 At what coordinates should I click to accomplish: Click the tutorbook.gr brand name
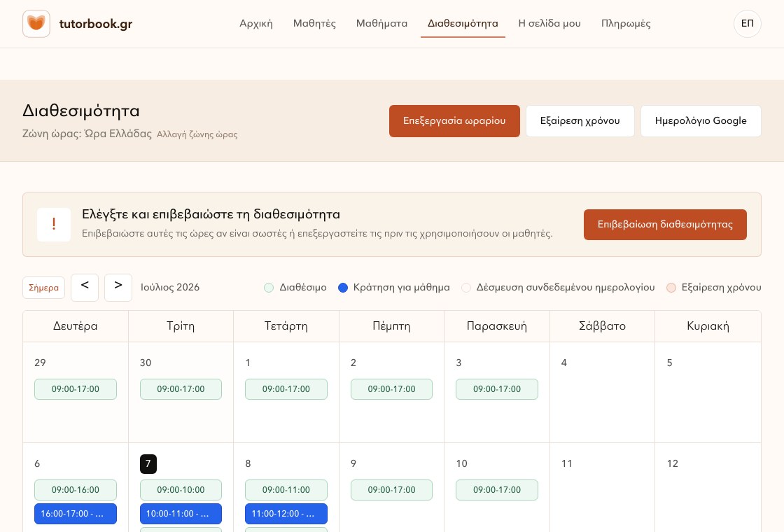tap(95, 24)
